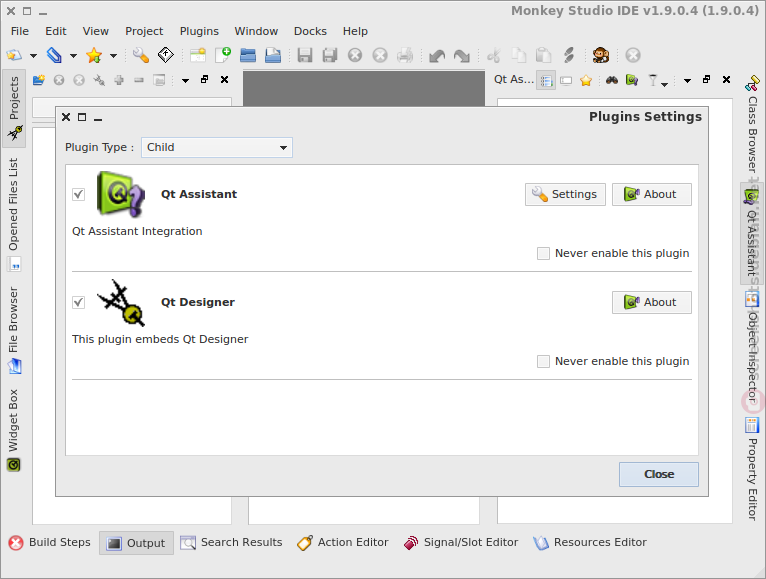Click the new file with green plus icon
The height and width of the screenshot is (579, 766).
(223, 55)
